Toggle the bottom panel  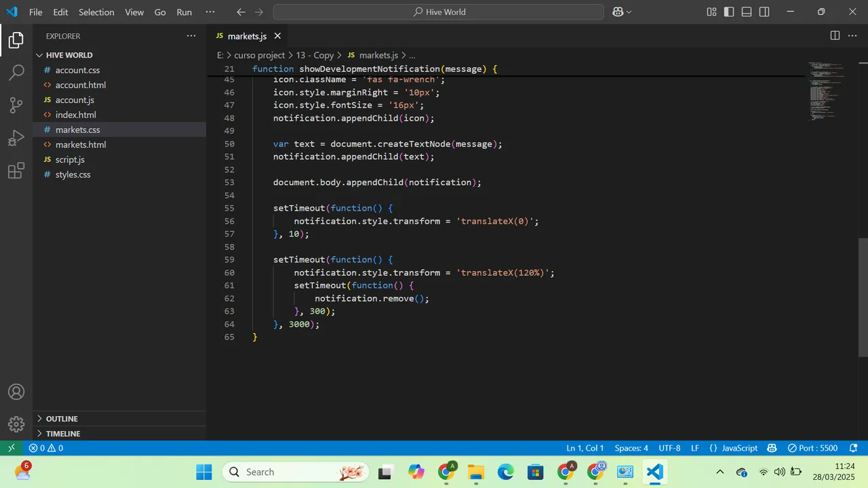tap(747, 12)
